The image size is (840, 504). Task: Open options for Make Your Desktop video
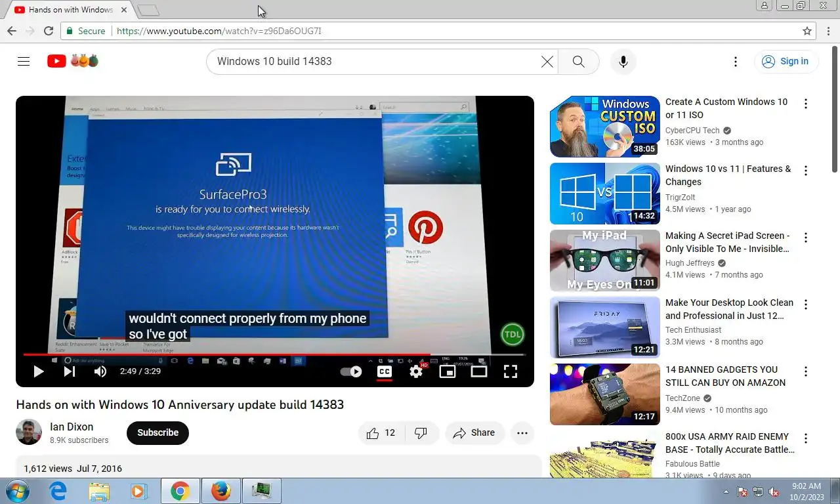(806, 304)
